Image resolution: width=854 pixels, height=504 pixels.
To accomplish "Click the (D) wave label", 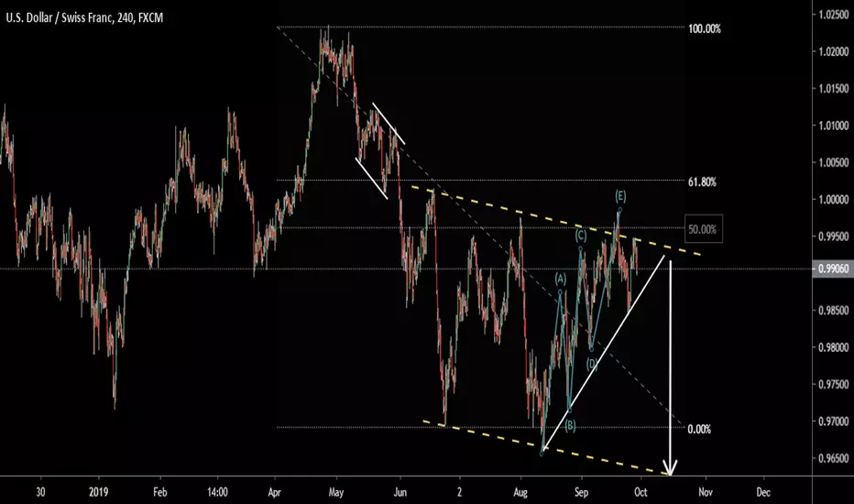I will [x=592, y=364].
